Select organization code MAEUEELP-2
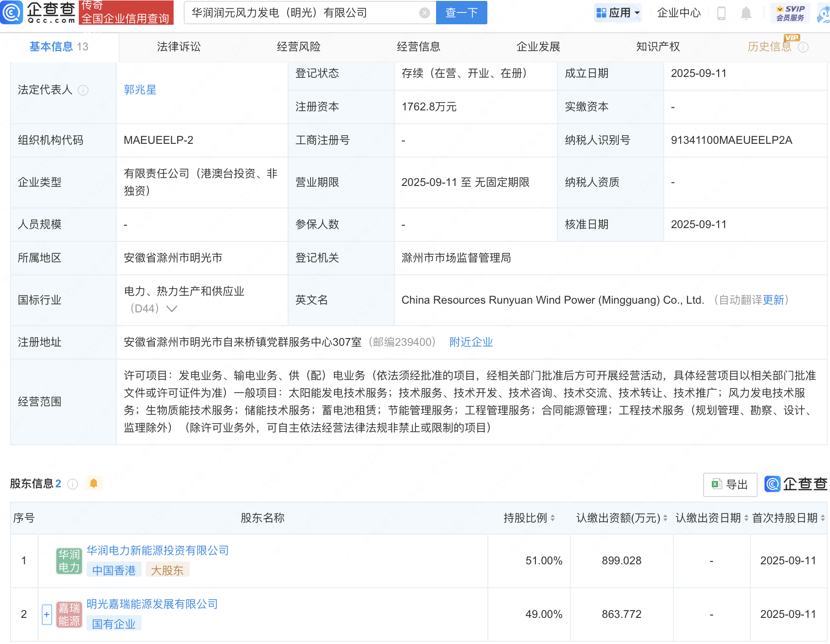Image resolution: width=830 pixels, height=644 pixels. pos(158,140)
